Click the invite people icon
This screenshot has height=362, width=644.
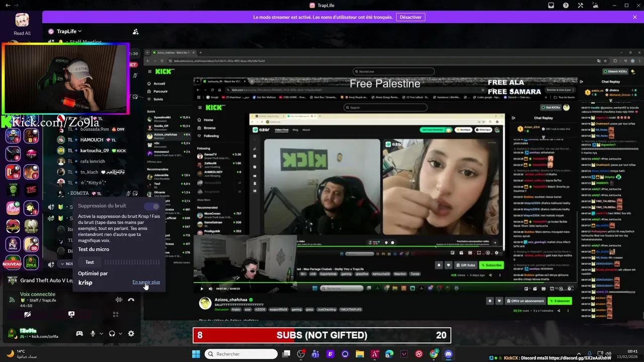click(x=135, y=32)
